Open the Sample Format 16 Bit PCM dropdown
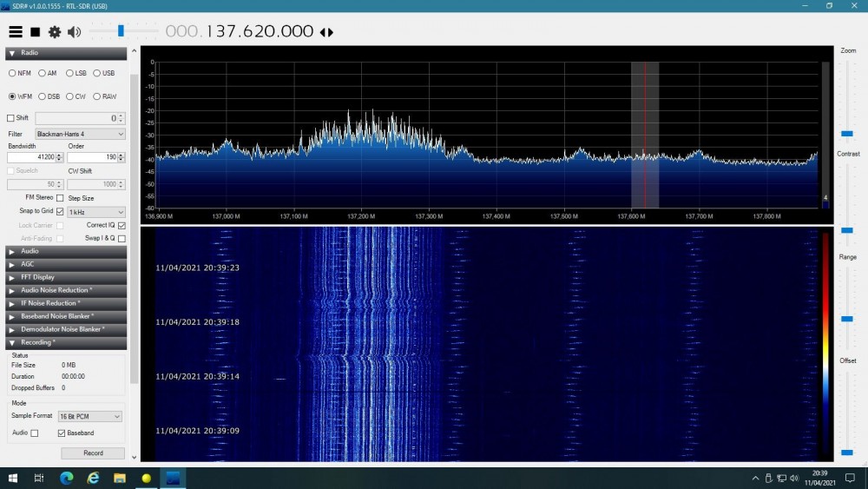Image resolution: width=868 pixels, height=489 pixels. [x=89, y=416]
